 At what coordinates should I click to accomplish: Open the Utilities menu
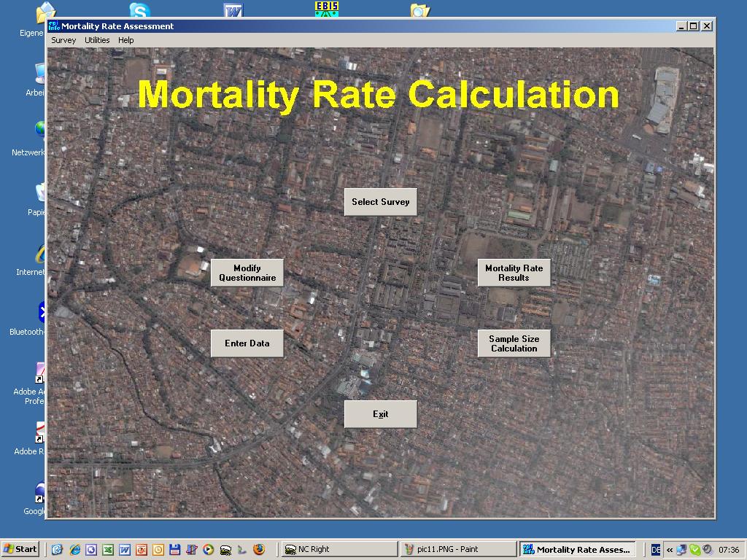97,41
